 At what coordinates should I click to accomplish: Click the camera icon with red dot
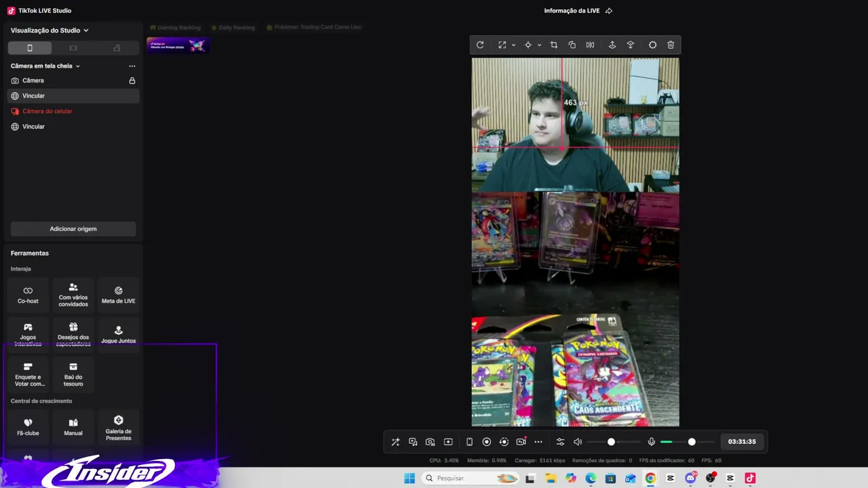(x=521, y=441)
